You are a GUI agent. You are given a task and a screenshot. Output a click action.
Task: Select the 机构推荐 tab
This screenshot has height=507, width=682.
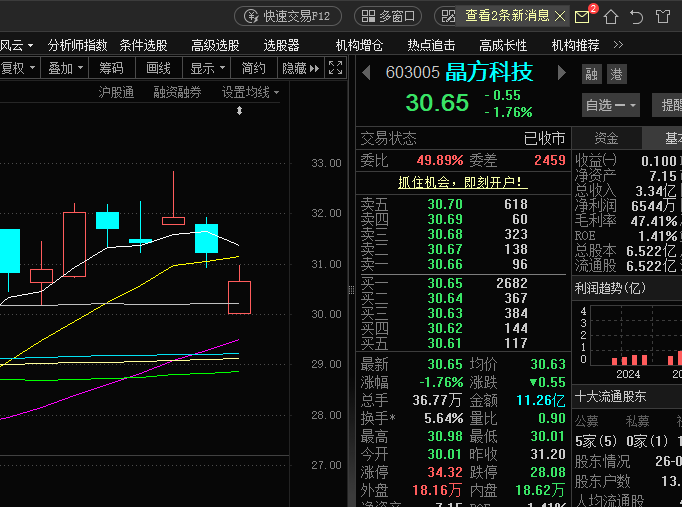point(575,45)
